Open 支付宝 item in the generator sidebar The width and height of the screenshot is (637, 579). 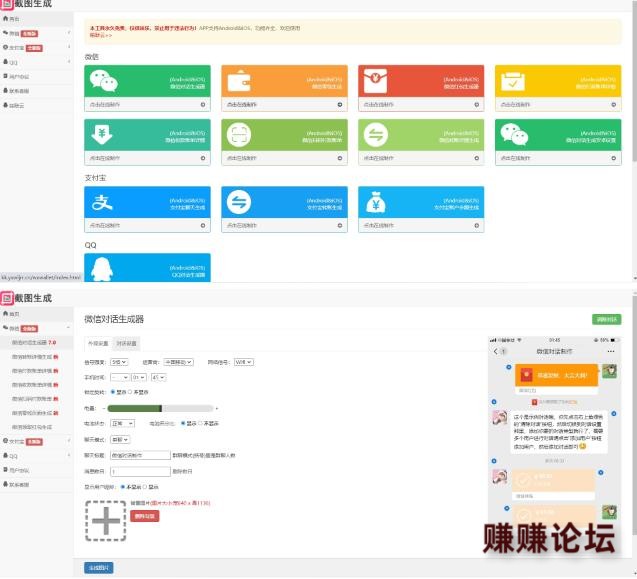point(37,441)
